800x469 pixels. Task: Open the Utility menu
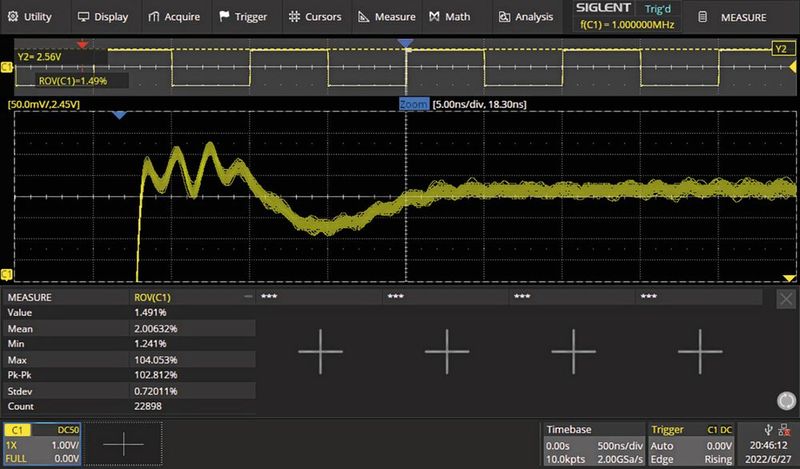point(30,17)
